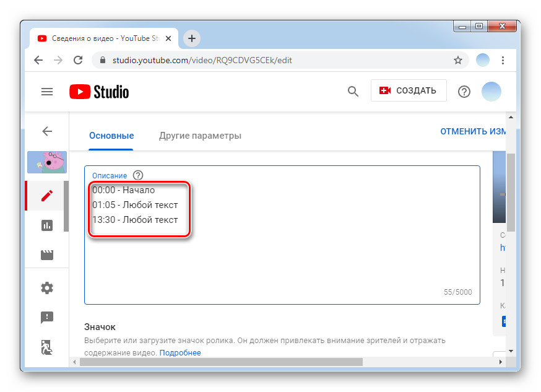This screenshot has width=541, height=392.
Task: Open the help question mark icon
Action: click(x=464, y=92)
